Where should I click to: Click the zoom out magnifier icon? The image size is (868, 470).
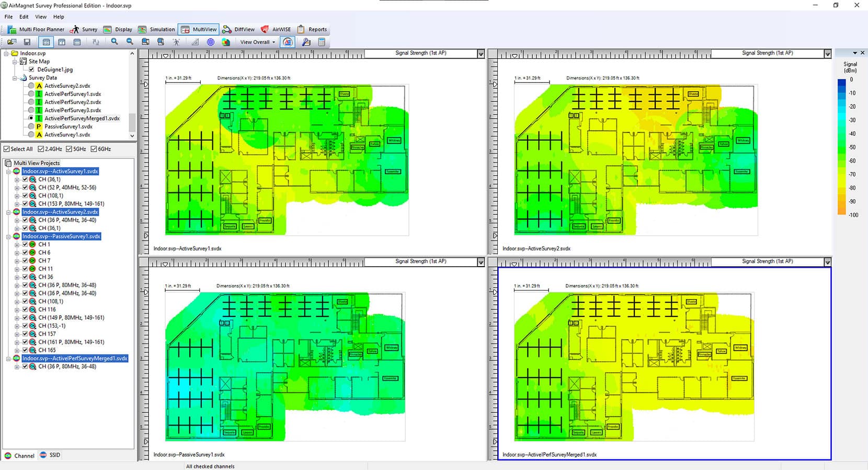point(130,42)
